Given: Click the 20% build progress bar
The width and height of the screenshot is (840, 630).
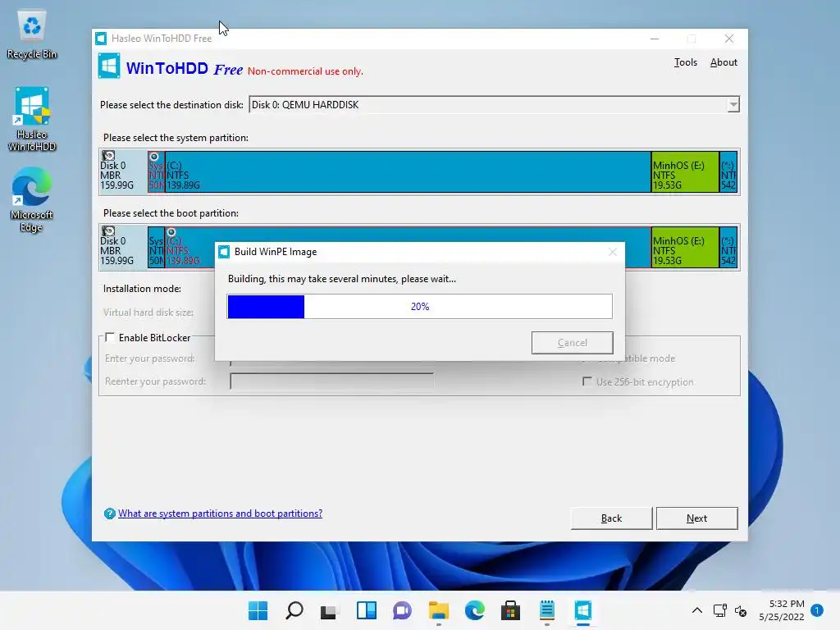Looking at the screenshot, I should click(419, 307).
